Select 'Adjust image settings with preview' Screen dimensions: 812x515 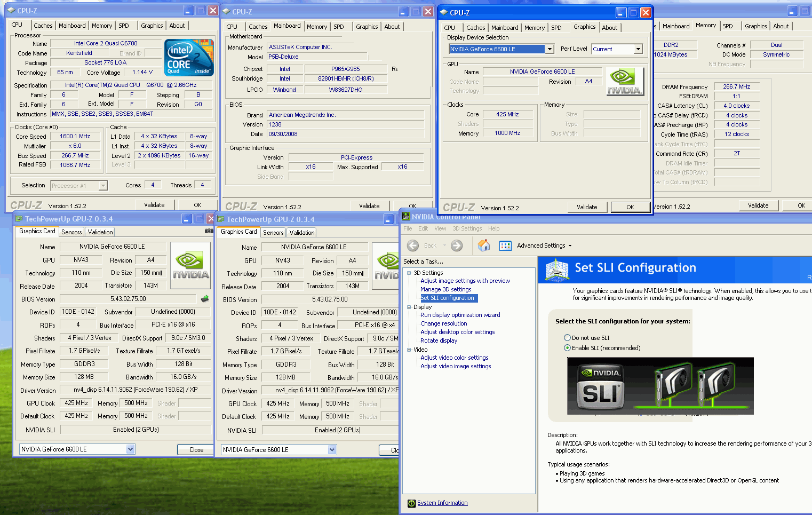pos(465,281)
